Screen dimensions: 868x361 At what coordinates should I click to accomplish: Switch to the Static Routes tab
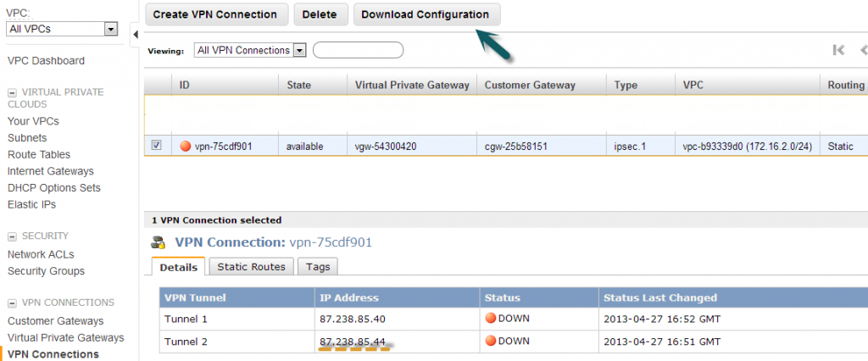tap(252, 266)
